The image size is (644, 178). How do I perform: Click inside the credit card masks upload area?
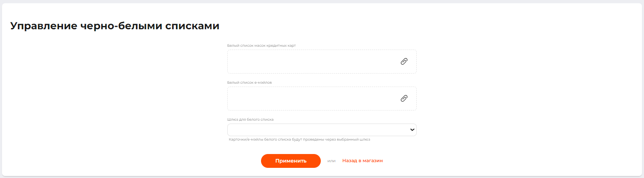click(309, 62)
